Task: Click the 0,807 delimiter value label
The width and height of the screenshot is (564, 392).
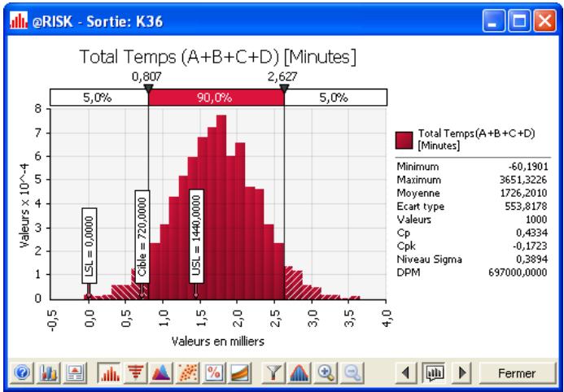Action: point(146,76)
